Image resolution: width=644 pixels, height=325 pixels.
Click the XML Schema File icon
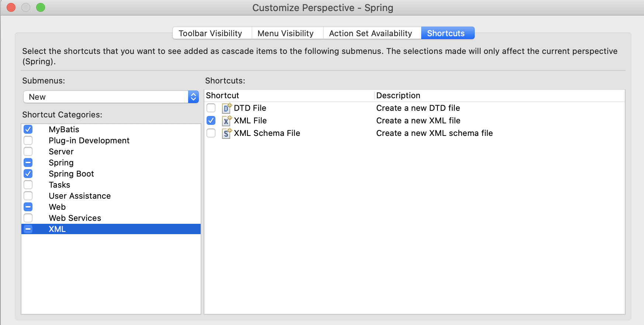(227, 133)
